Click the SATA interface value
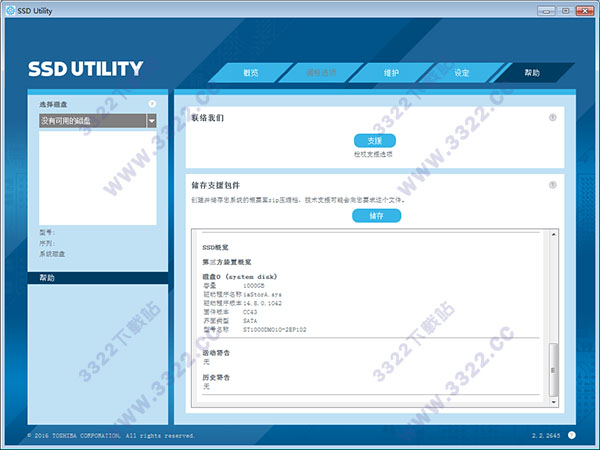The height and width of the screenshot is (450, 600). point(250,321)
